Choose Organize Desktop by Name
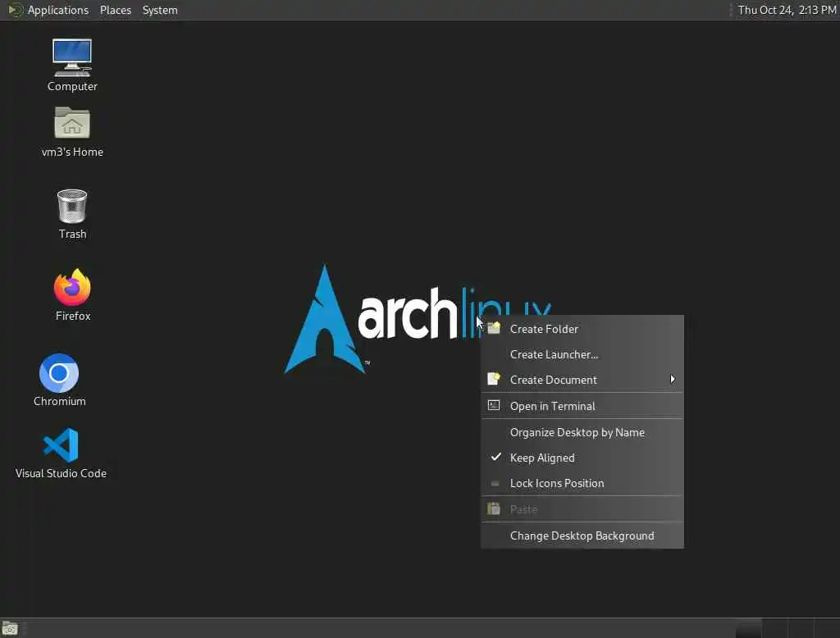The width and height of the screenshot is (840, 638). coord(582,432)
